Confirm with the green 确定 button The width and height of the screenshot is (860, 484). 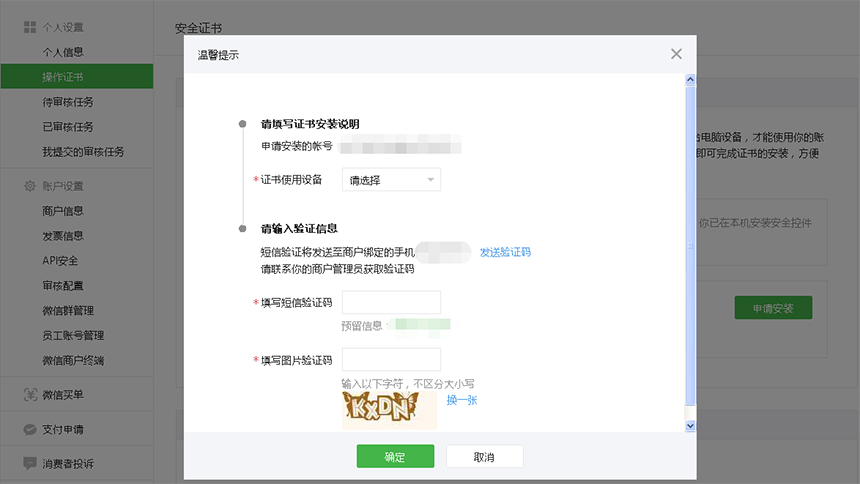[395, 457]
